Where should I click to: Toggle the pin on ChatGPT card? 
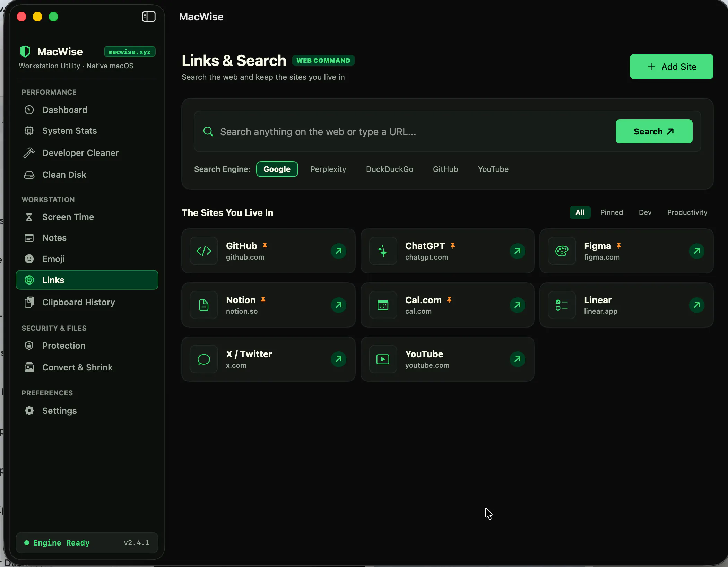coord(453,246)
